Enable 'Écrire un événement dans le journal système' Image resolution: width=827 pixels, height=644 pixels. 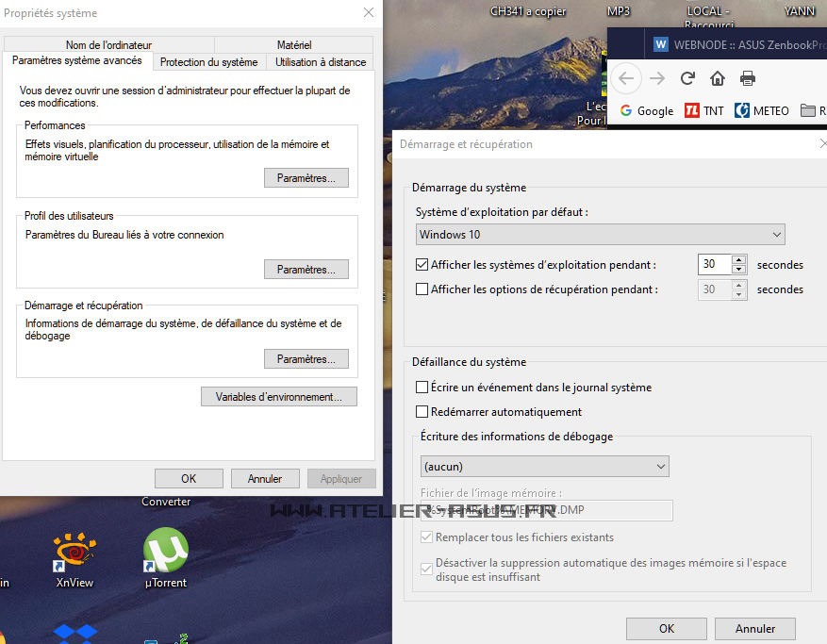(422, 388)
